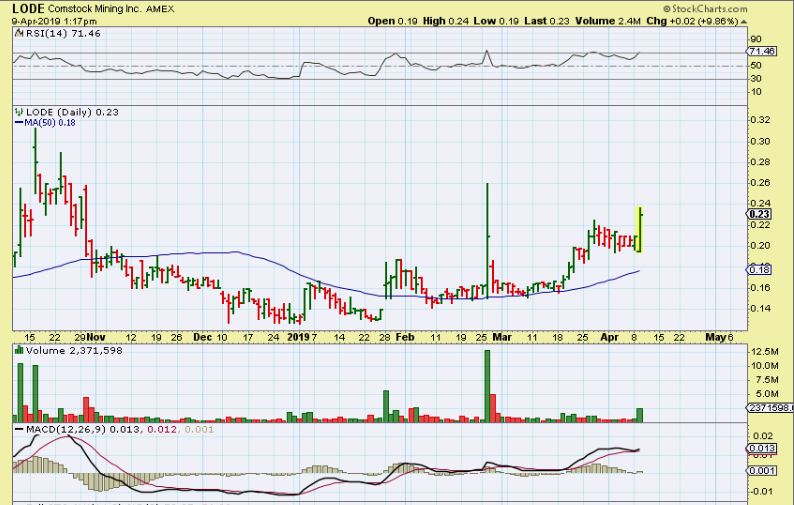Screen dimensions: 794x505
Task: Click the black MACD line legend marker
Action: [x=16, y=430]
